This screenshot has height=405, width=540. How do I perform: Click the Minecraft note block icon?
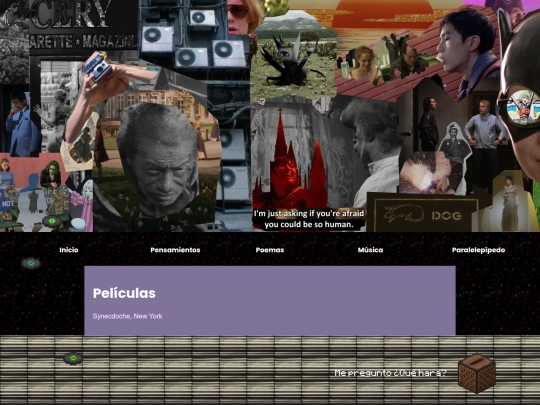(477, 373)
